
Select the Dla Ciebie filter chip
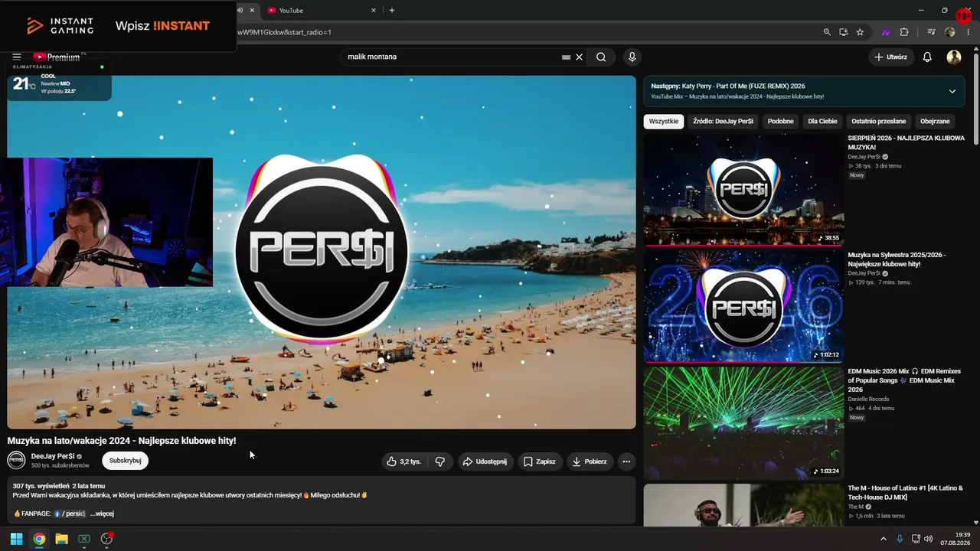pyautogui.click(x=822, y=121)
